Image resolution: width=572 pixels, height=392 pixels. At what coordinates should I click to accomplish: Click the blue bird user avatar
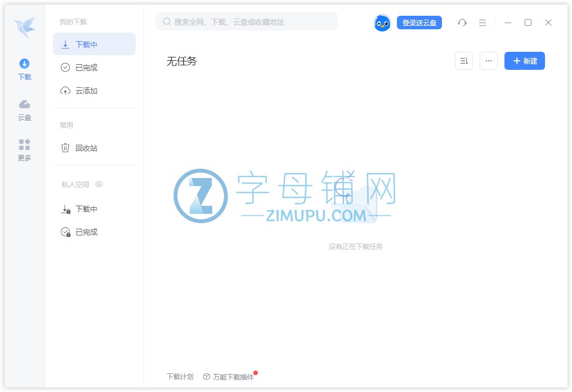pos(382,23)
